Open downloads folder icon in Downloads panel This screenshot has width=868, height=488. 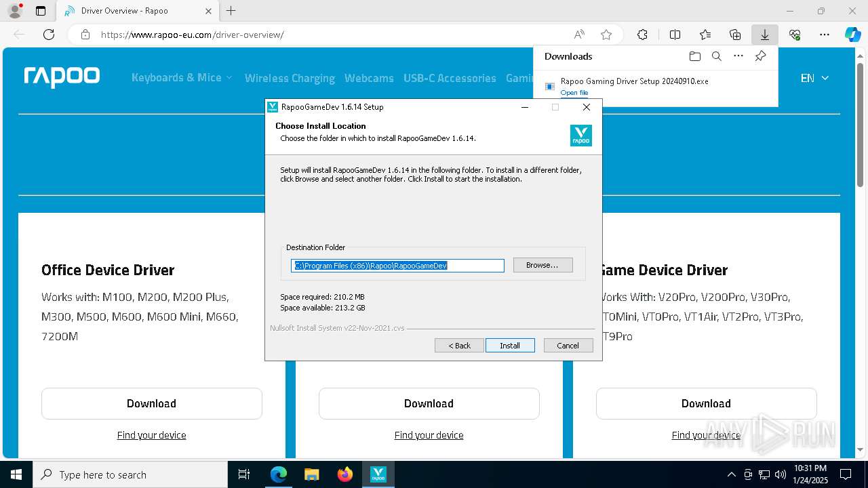point(694,56)
